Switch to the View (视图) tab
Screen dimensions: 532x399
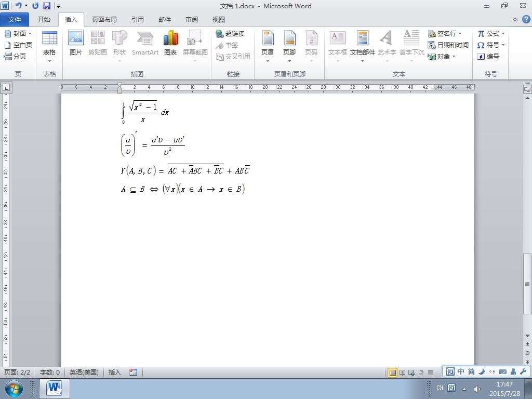(219, 20)
